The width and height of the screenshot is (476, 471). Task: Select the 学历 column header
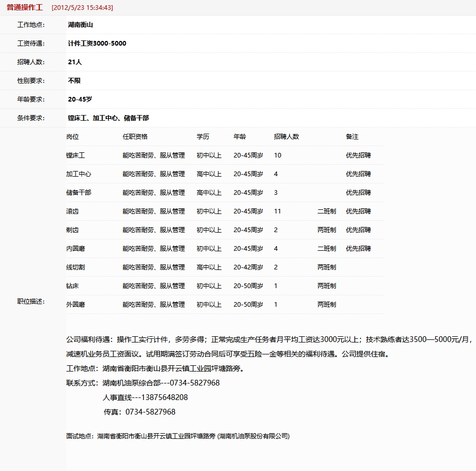point(203,137)
